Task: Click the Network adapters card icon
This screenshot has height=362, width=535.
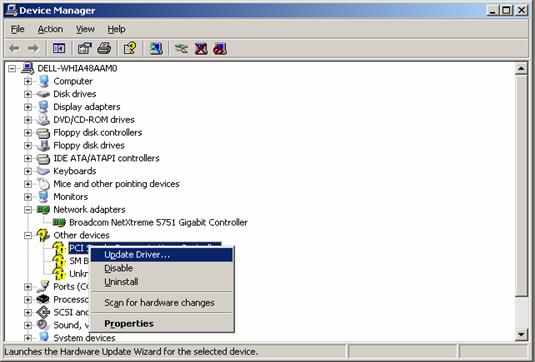Action: click(43, 209)
